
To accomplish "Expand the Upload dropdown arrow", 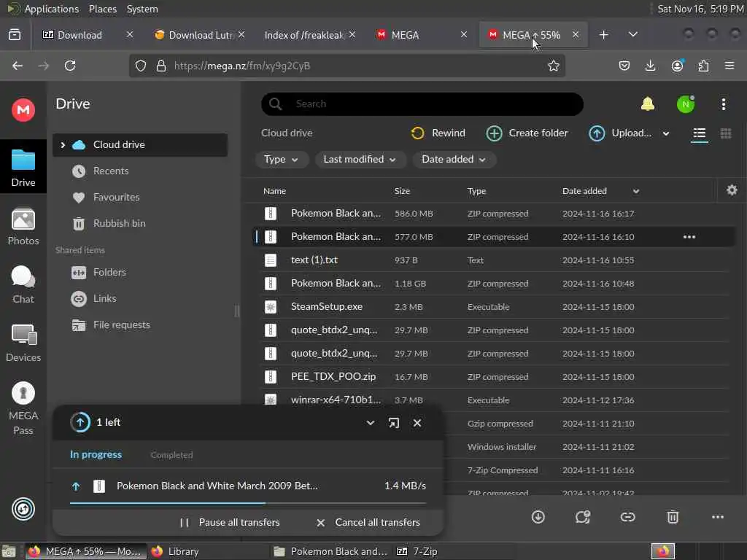I will point(666,134).
